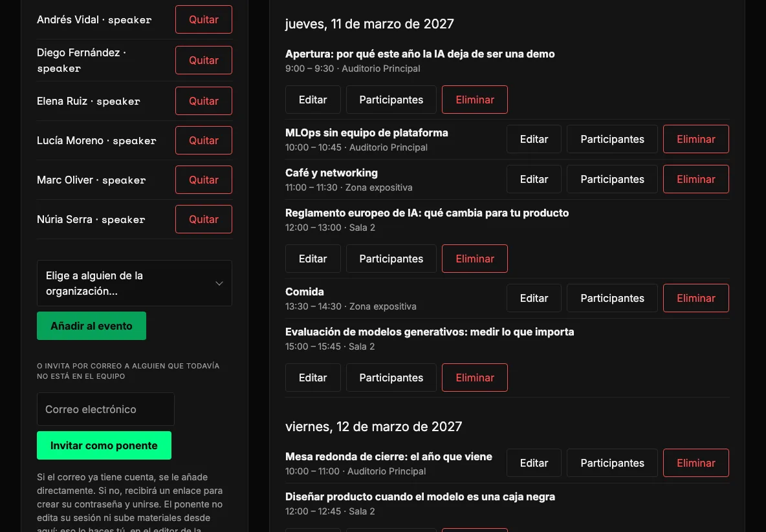This screenshot has width=766, height=532.
Task: Edit 'MLOps sin equipo de plataforma'
Action: (534, 139)
